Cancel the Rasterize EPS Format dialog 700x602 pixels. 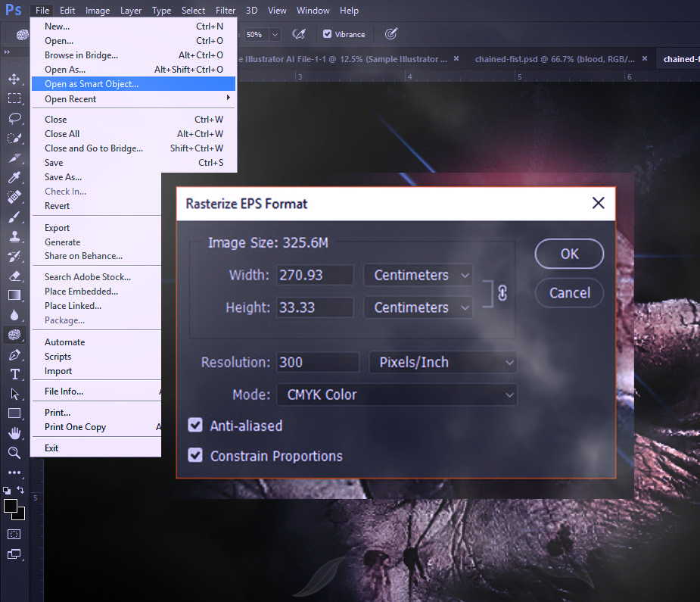569,293
